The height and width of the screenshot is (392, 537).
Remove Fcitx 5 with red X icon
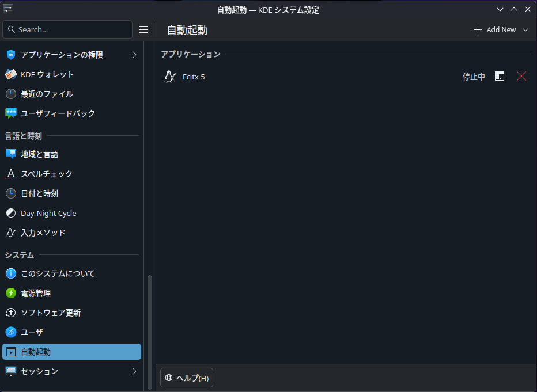tap(521, 77)
